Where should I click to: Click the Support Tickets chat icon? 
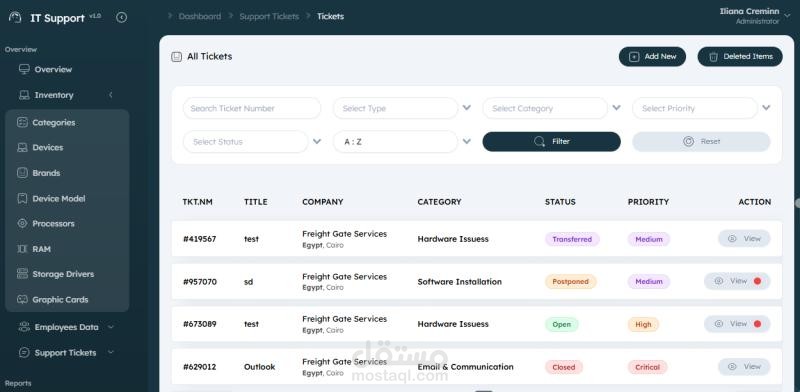click(x=24, y=352)
